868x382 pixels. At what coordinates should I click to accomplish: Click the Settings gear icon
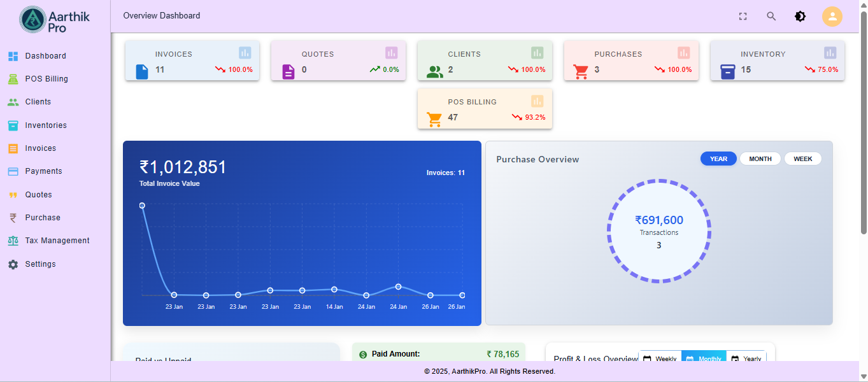[x=13, y=264]
